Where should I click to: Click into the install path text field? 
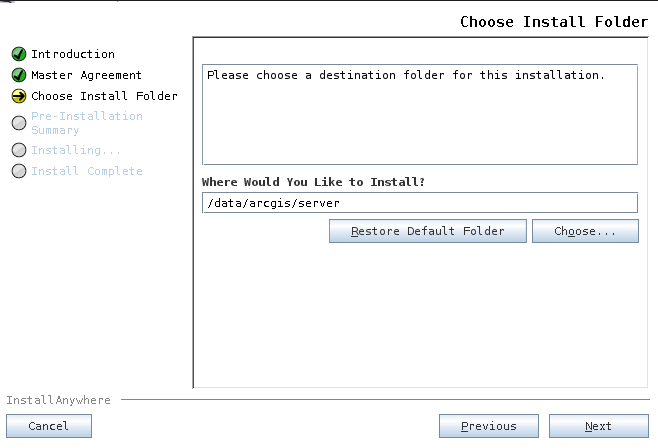419,203
